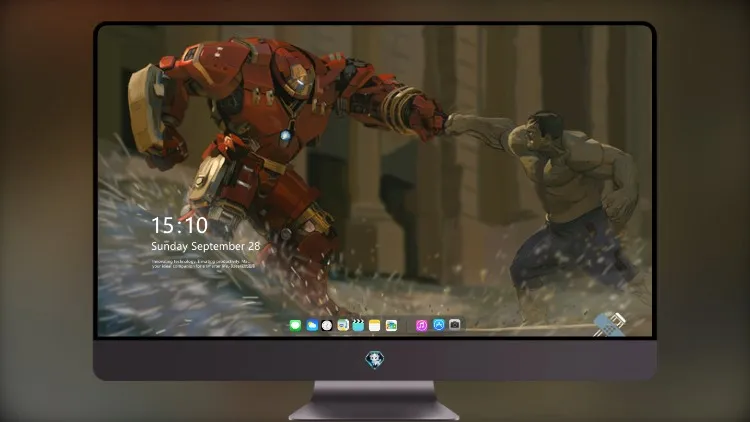Click the 15:10 clock widget
The image size is (750, 422).
179,225
